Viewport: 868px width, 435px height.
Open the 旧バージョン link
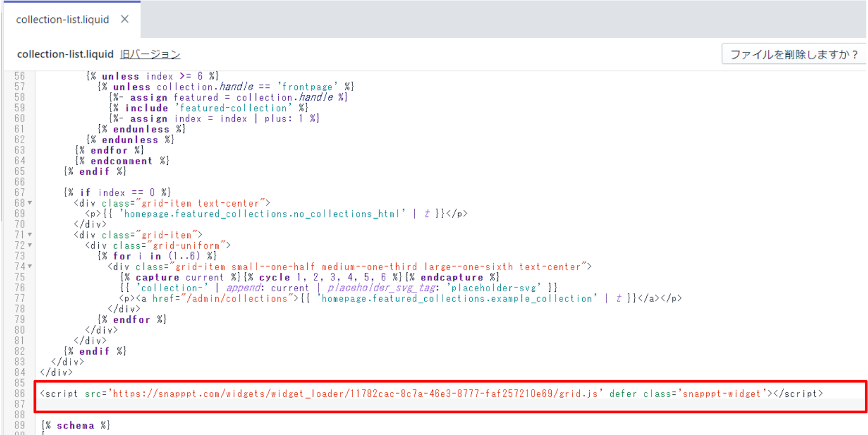pos(150,54)
